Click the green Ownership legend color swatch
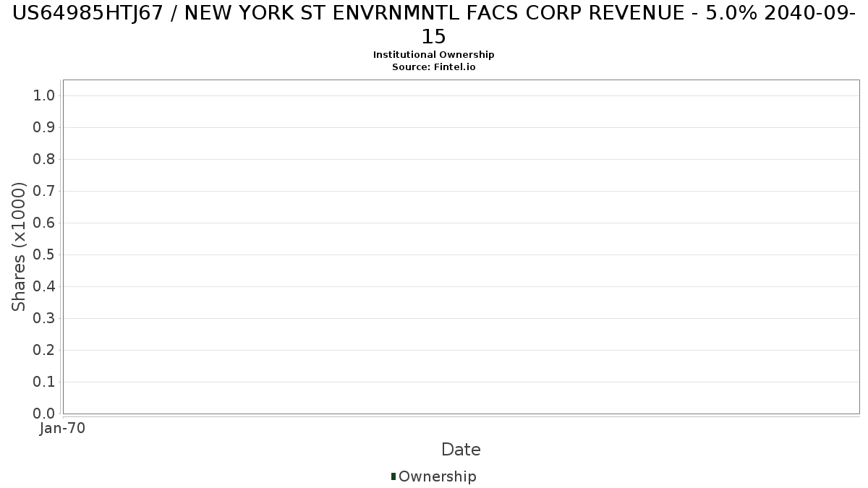The image size is (868, 488). click(x=393, y=476)
